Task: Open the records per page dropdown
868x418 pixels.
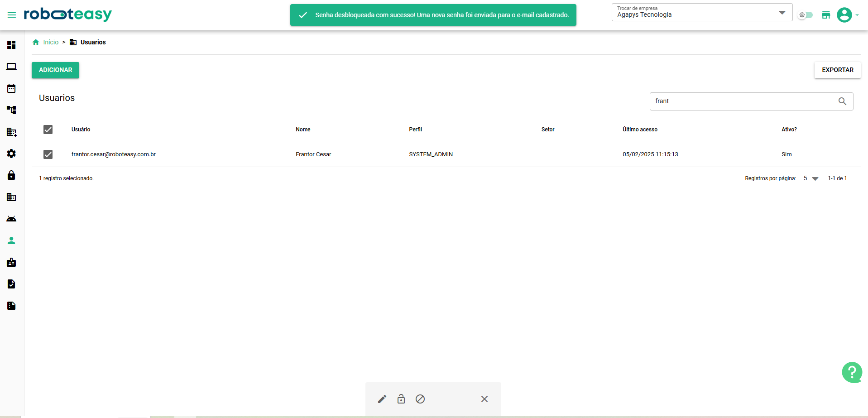Action: [811, 178]
